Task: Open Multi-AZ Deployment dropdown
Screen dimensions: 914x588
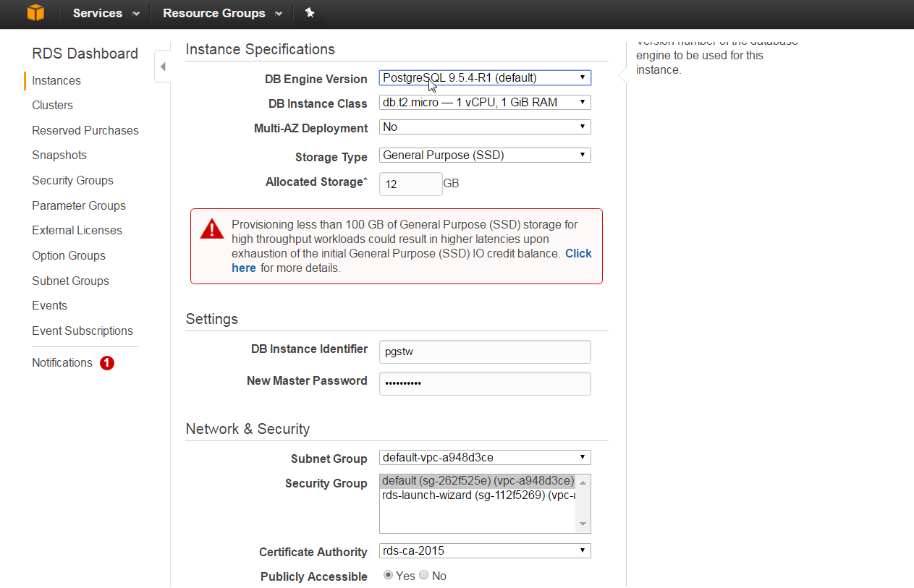Action: [x=485, y=127]
